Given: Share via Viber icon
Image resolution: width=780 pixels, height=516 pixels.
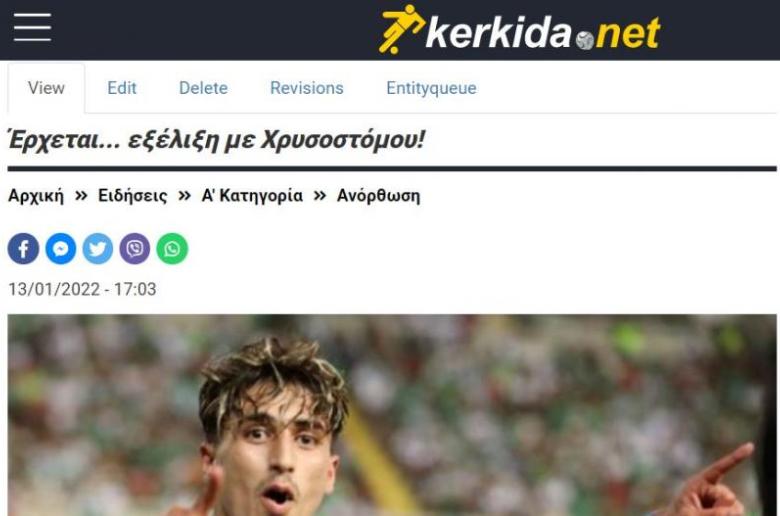Looking at the screenshot, I should (135, 248).
